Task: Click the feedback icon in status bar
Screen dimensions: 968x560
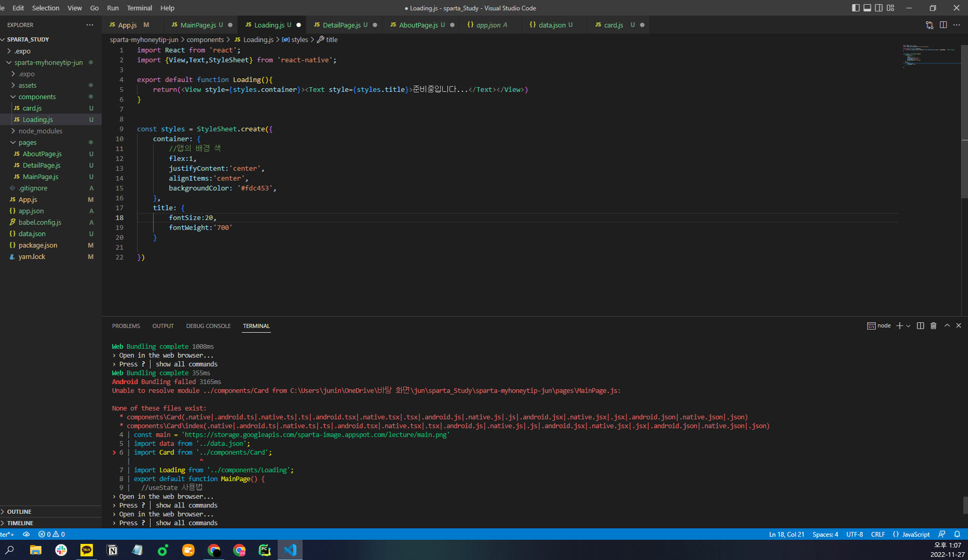Action: 942,534
